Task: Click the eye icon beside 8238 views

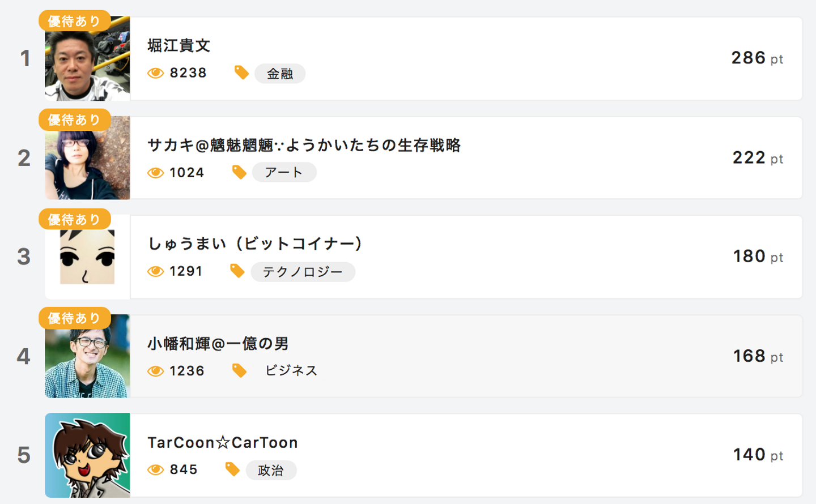Action: point(155,73)
